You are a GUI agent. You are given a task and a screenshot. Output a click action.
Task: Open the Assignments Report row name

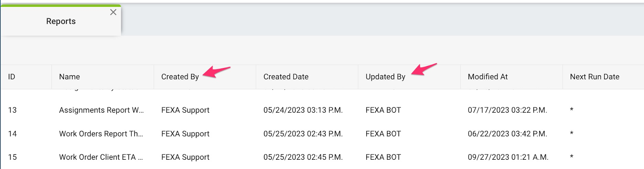[x=101, y=110]
